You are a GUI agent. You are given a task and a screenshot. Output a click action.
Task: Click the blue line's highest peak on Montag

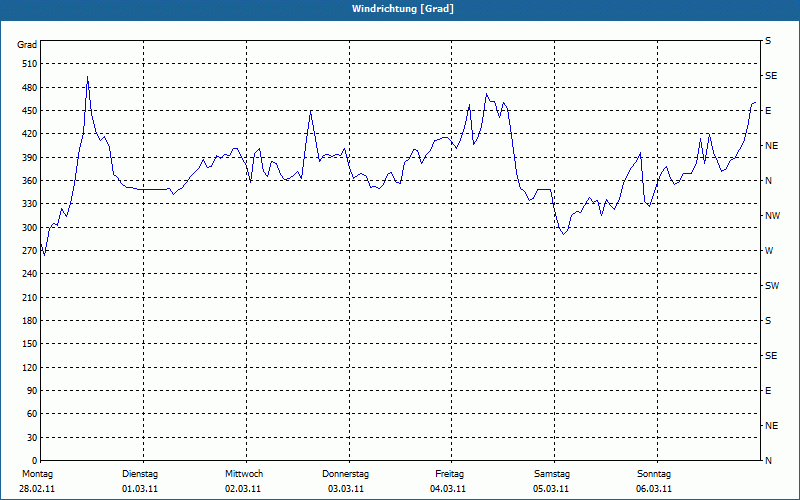click(x=88, y=77)
